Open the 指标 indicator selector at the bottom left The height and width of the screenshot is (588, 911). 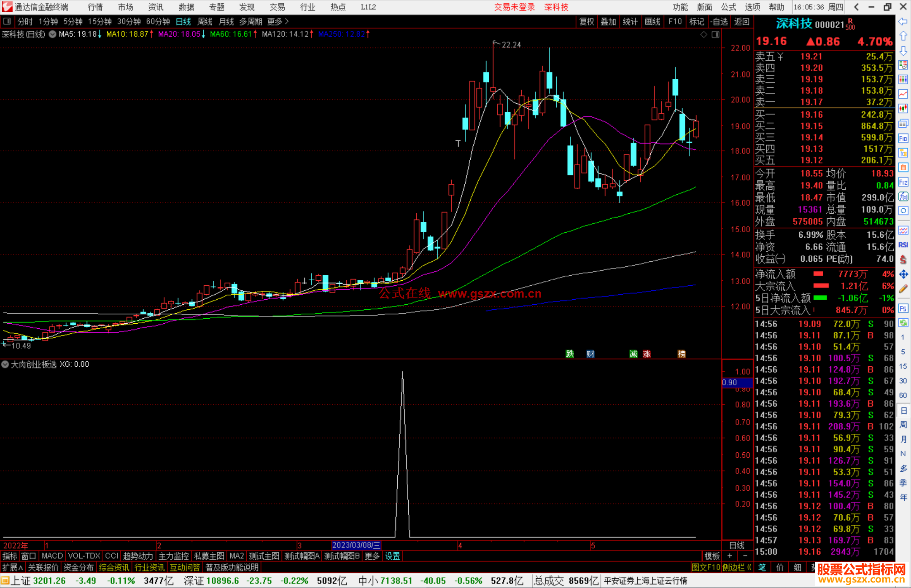pyautogui.click(x=10, y=556)
